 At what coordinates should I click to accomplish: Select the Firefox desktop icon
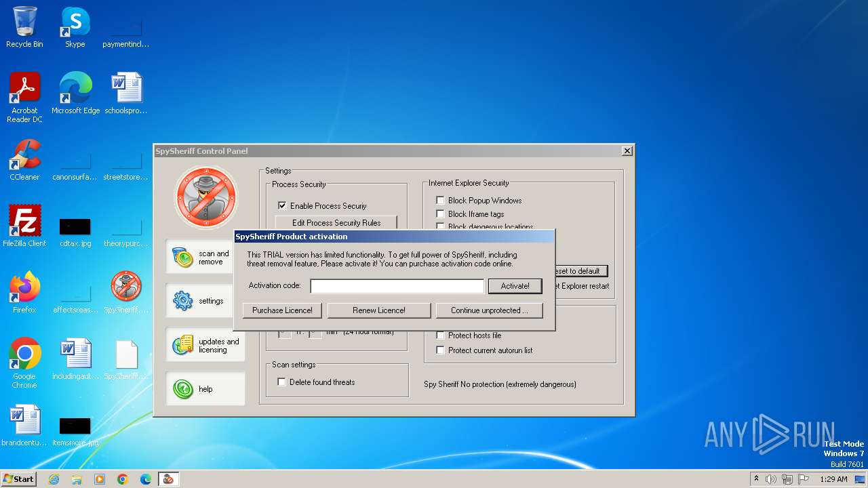coord(24,293)
